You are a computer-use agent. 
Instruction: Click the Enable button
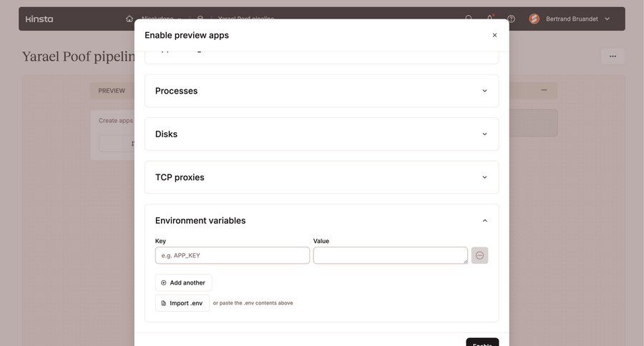(482, 343)
